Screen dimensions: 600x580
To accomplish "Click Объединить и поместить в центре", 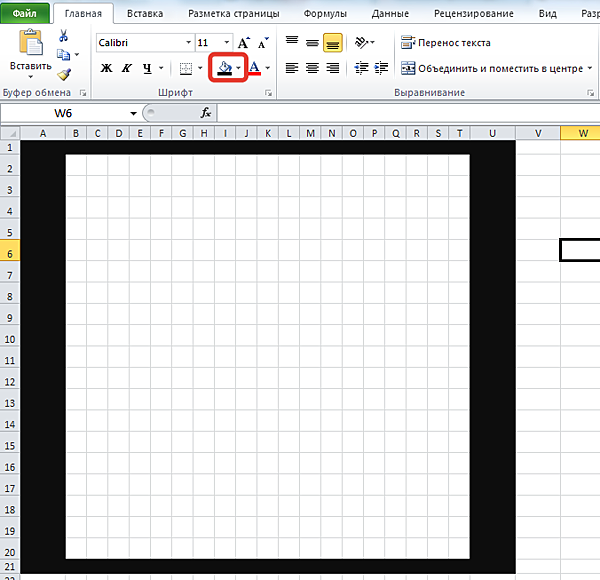I will [x=492, y=68].
